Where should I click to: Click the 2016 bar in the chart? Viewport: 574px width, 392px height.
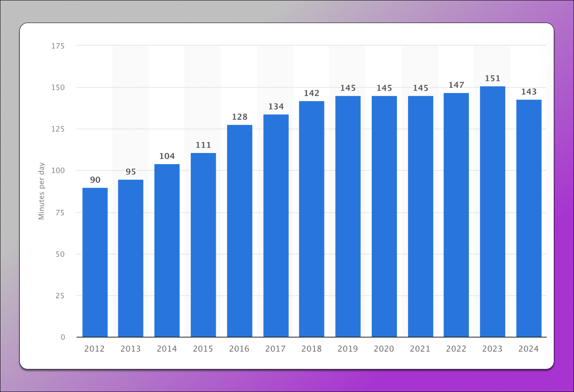click(239, 231)
